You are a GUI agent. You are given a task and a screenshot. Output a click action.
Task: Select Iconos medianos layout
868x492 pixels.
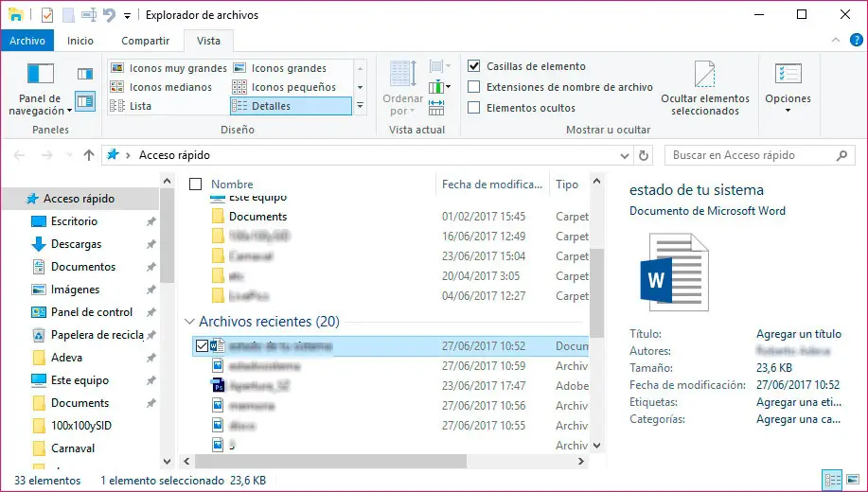[x=161, y=87]
